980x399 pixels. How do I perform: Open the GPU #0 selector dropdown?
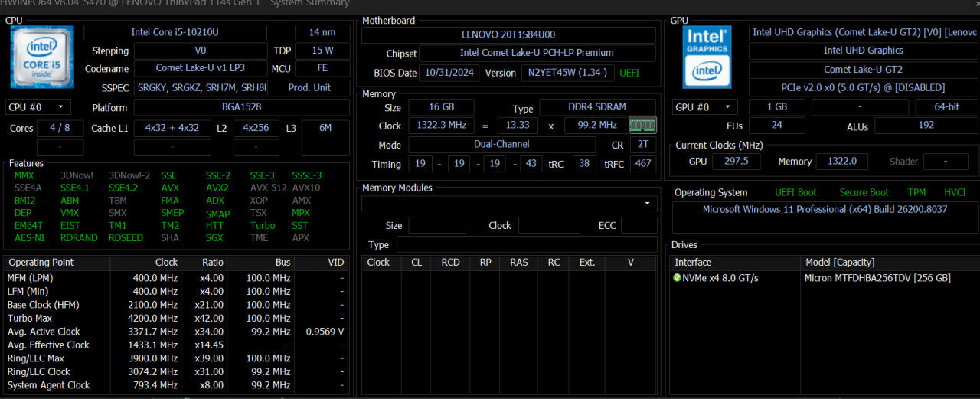(704, 107)
